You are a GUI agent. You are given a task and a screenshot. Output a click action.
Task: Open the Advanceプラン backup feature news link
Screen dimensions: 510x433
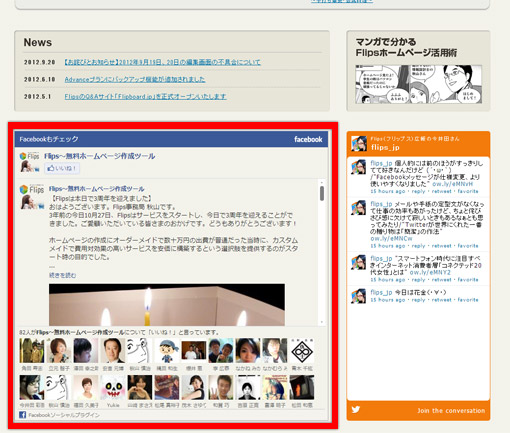coord(135,79)
